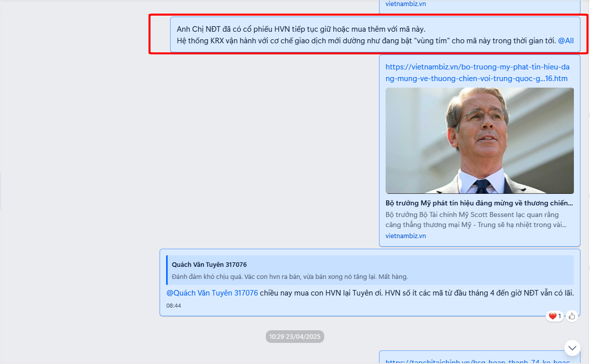Open the vietnambiz.vn bo-truong-my URL link
Image resolution: width=590 pixels, height=364 pixels.
point(477,72)
